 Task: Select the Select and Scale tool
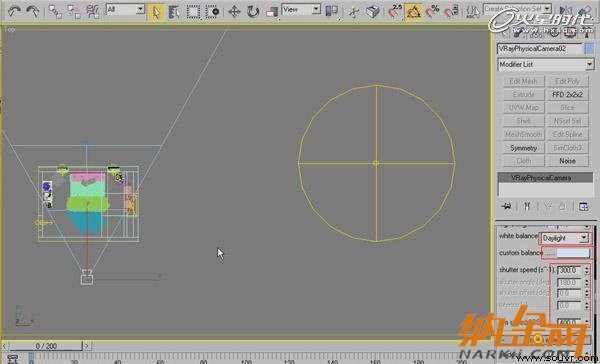[272, 12]
